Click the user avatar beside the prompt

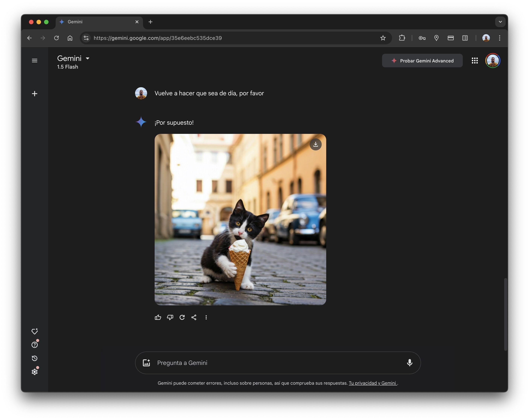(x=141, y=93)
